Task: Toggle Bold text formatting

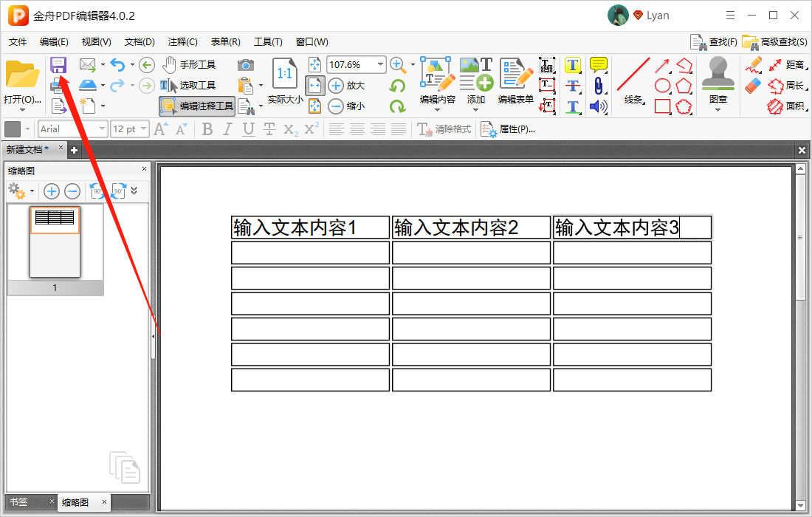Action: (207, 129)
